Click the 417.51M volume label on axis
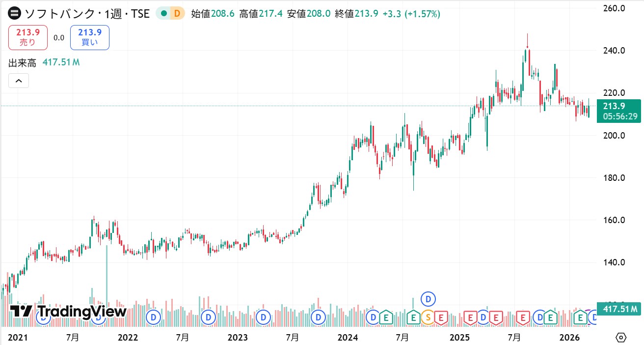The height and width of the screenshot is (345, 644). (619, 309)
